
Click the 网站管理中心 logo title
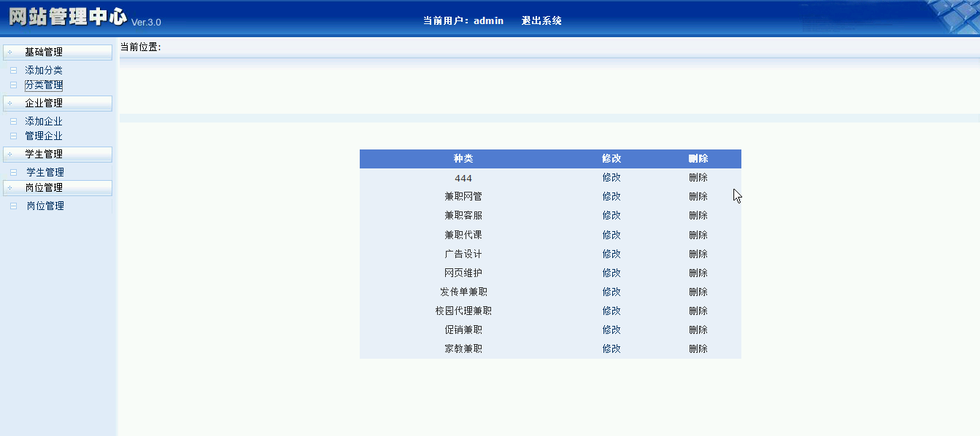(68, 17)
